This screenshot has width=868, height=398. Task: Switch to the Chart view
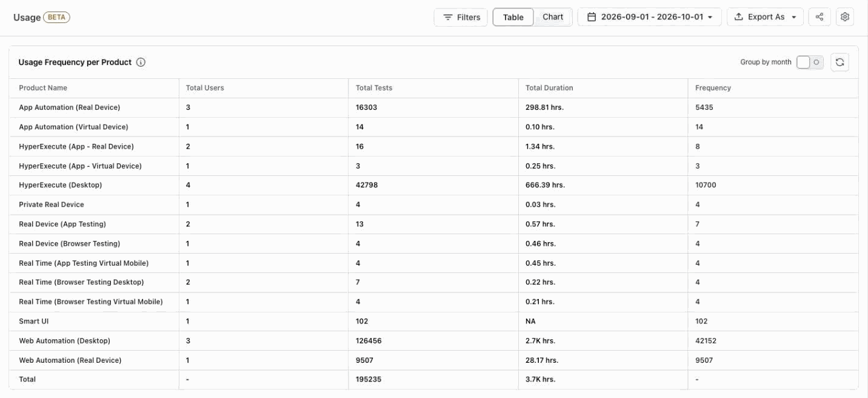553,17
